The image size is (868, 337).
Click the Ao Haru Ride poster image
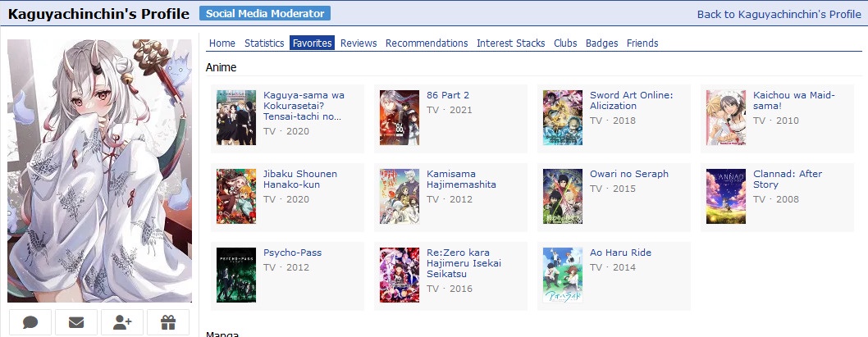563,275
